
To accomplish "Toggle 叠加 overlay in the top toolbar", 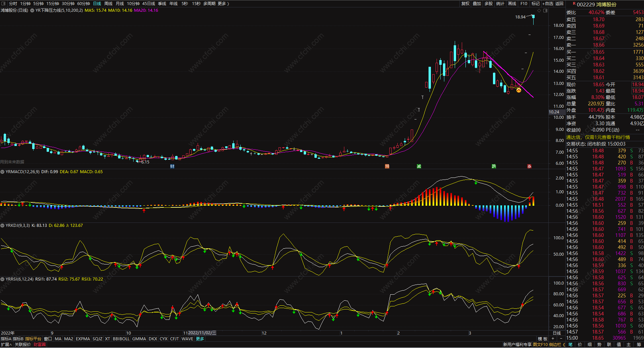I will (477, 4).
